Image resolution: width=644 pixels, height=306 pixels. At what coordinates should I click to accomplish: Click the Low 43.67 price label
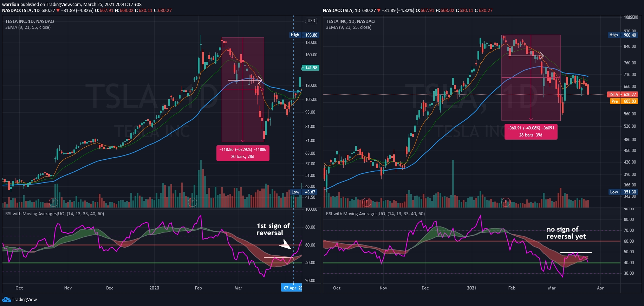point(304,192)
